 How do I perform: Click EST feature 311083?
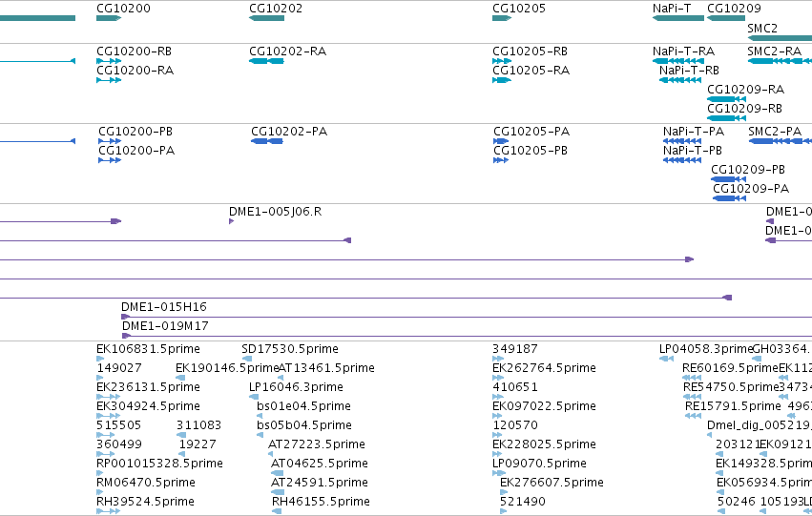tap(181, 435)
